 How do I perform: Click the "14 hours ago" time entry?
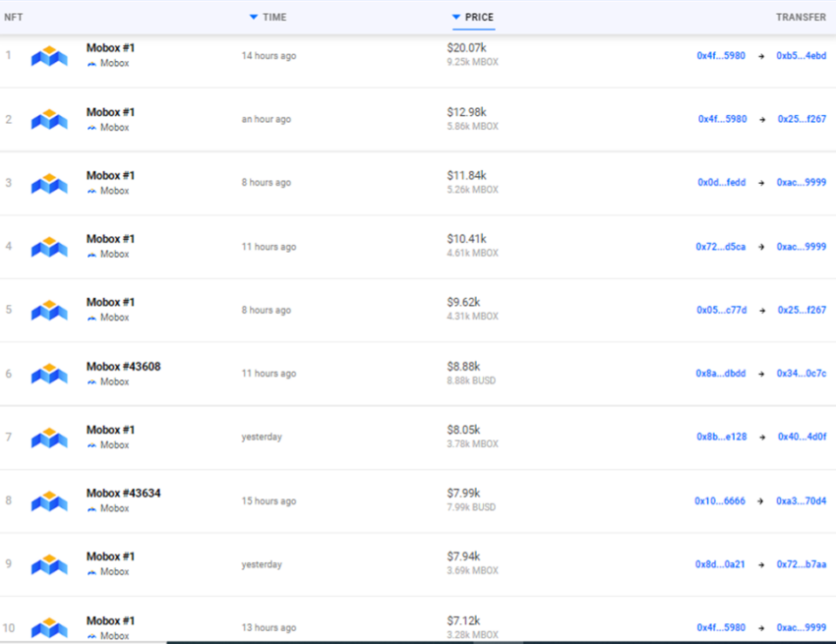269,56
